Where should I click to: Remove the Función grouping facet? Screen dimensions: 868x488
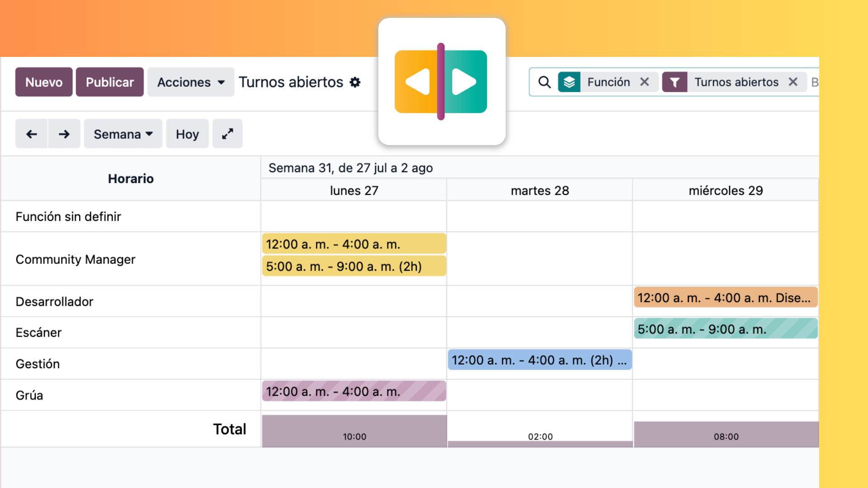point(645,82)
